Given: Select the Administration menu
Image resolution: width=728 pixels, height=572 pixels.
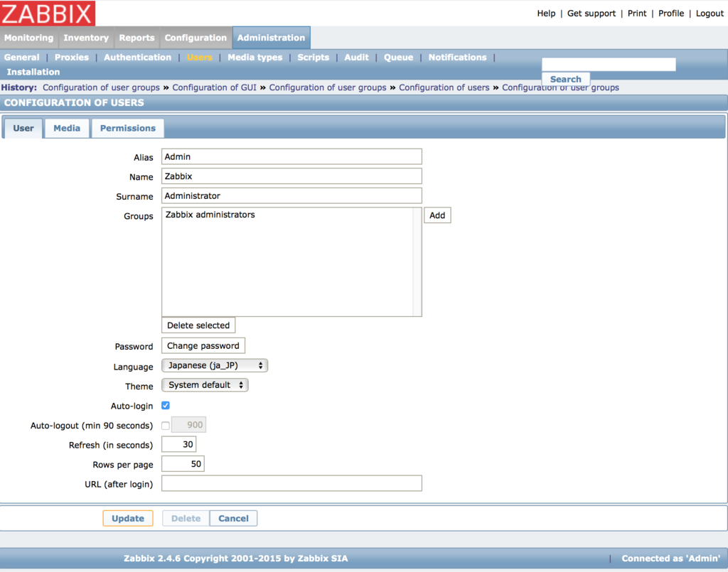Looking at the screenshot, I should pyautogui.click(x=271, y=38).
